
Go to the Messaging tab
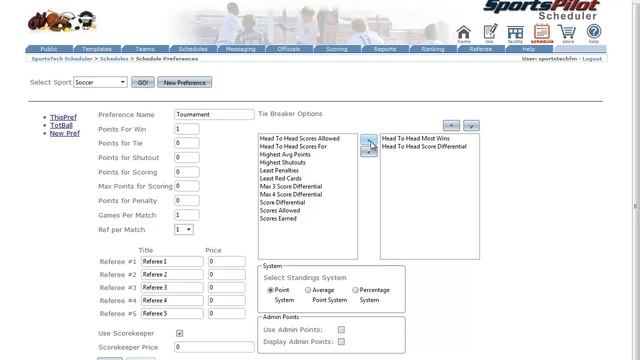tap(241, 49)
